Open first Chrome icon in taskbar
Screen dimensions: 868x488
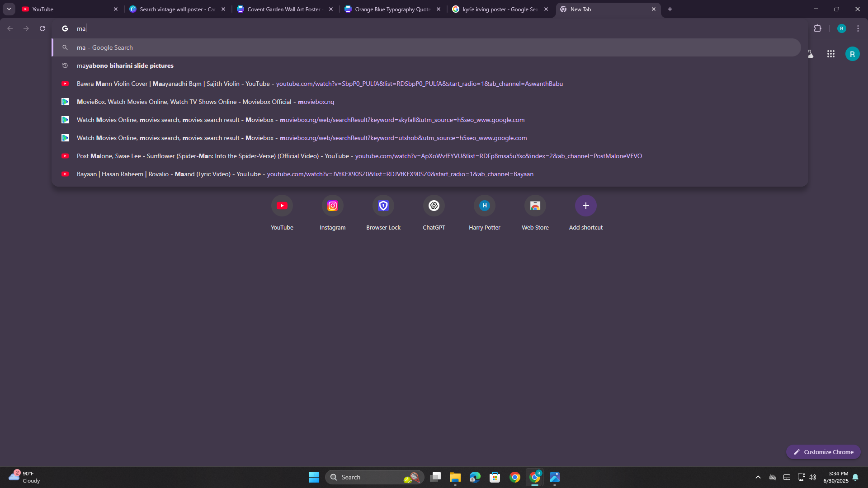pyautogui.click(x=515, y=477)
